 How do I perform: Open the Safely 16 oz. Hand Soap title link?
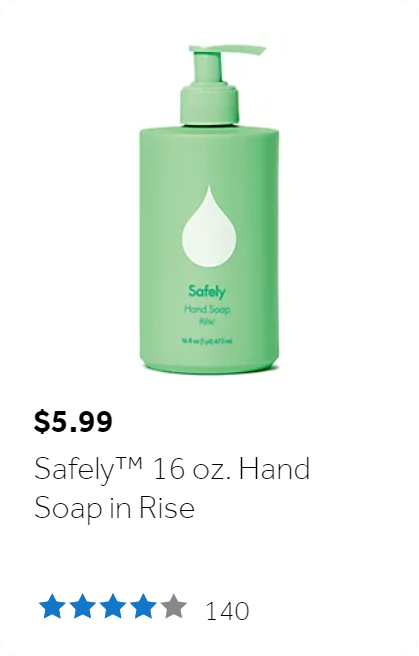click(172, 488)
